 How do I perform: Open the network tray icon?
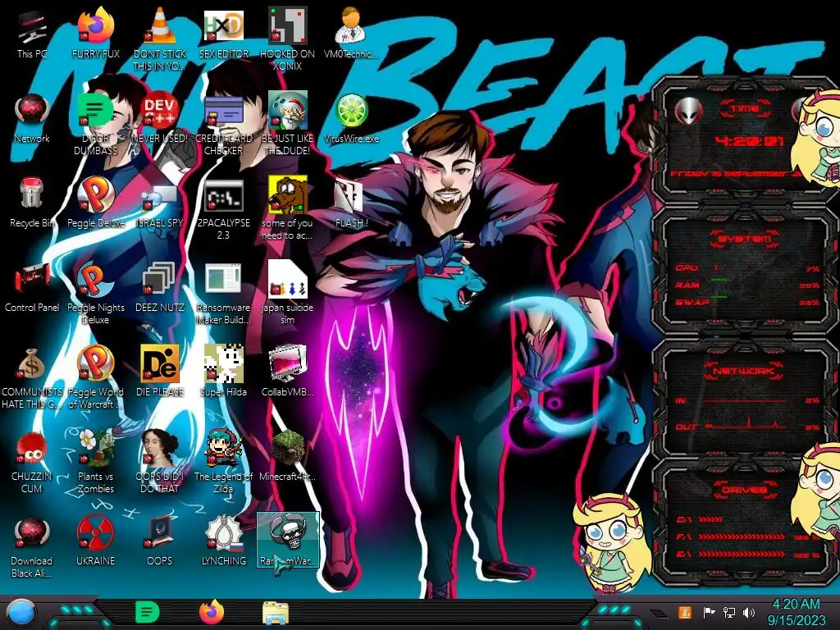[x=729, y=612]
